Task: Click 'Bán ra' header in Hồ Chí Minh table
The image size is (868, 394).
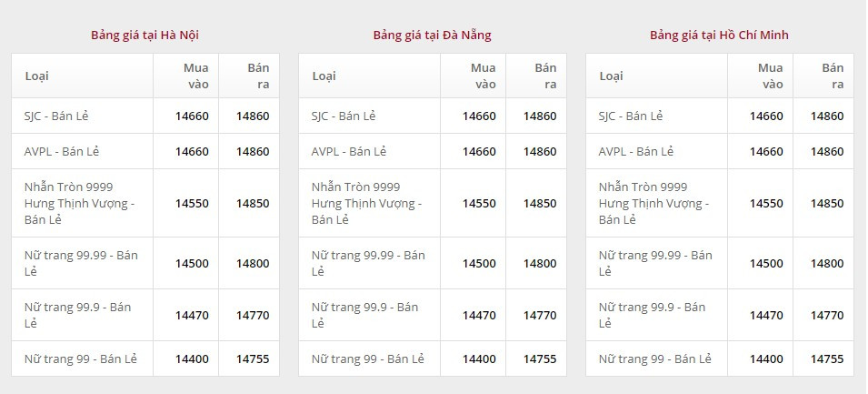Action: 833,76
